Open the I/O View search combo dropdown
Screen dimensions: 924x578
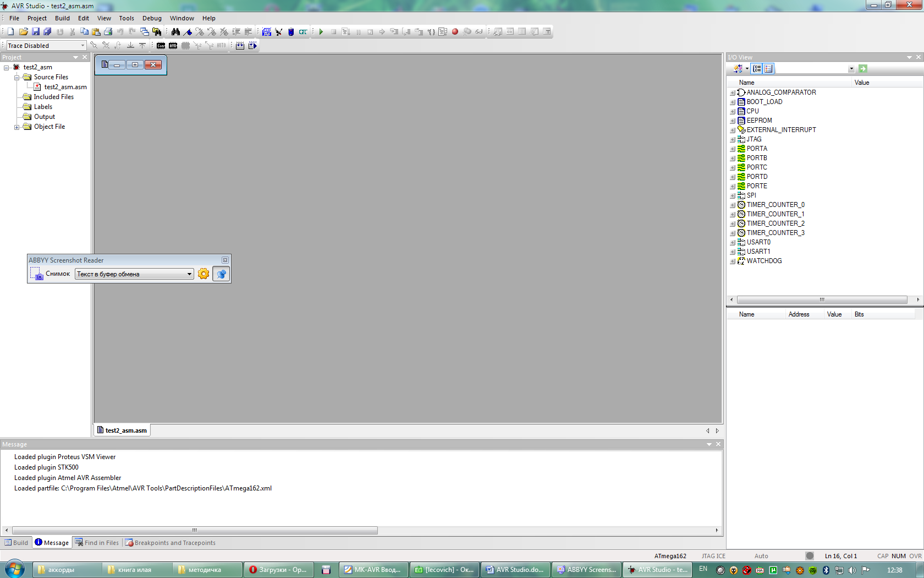click(851, 69)
